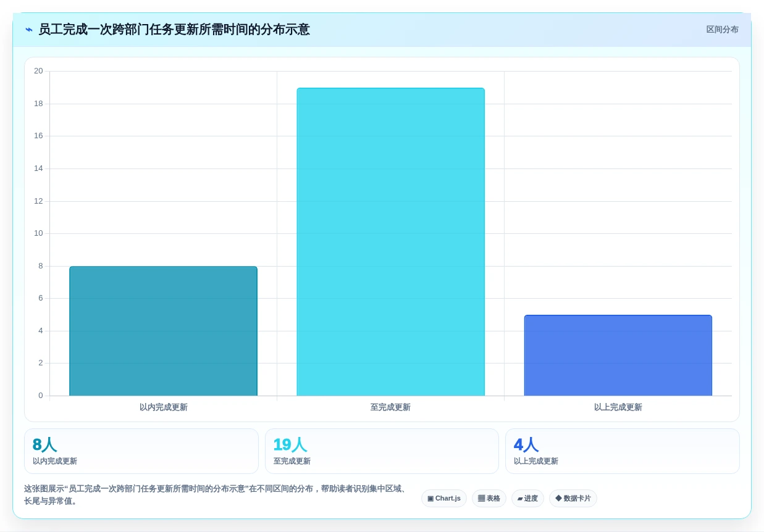Open the 8人 data card
This screenshot has height=532, width=764.
click(x=141, y=451)
